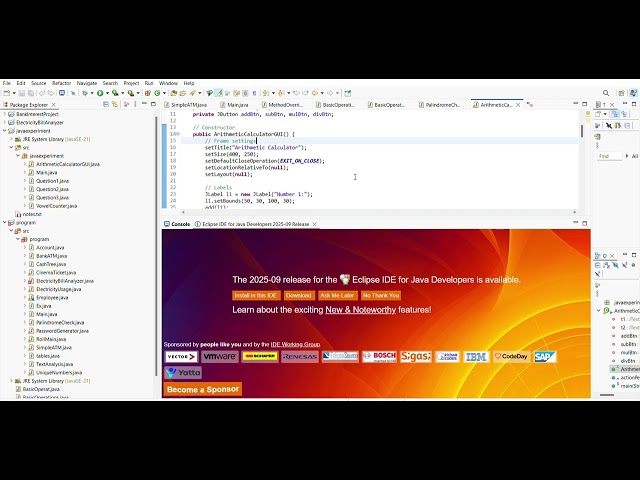Click the Pin Editor icon
The image size is (640, 480).
pyautogui.click(x=348, y=93)
